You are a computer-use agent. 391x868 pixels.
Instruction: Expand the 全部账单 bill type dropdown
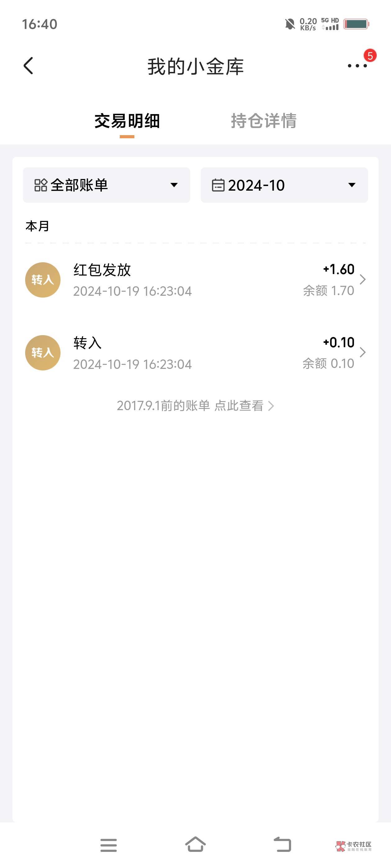point(174,185)
